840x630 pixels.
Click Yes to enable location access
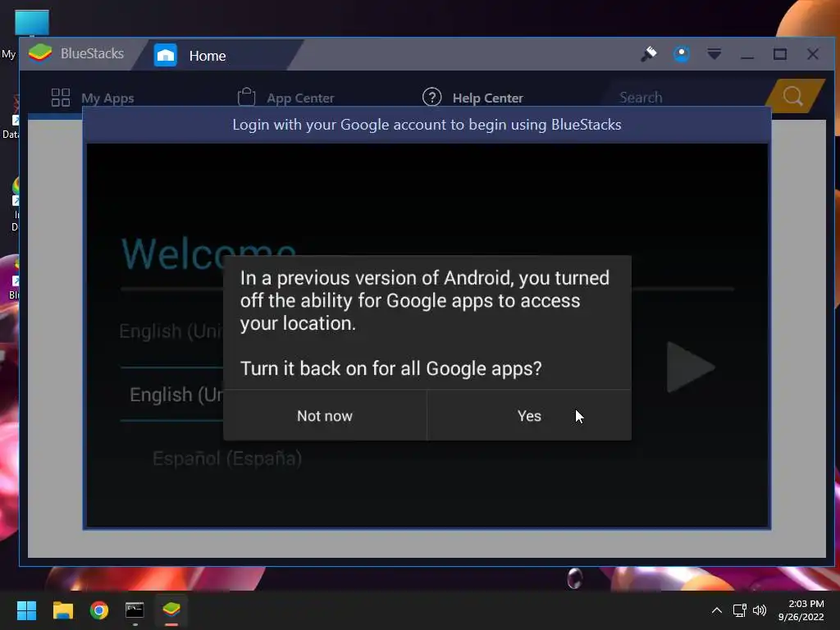coord(529,416)
